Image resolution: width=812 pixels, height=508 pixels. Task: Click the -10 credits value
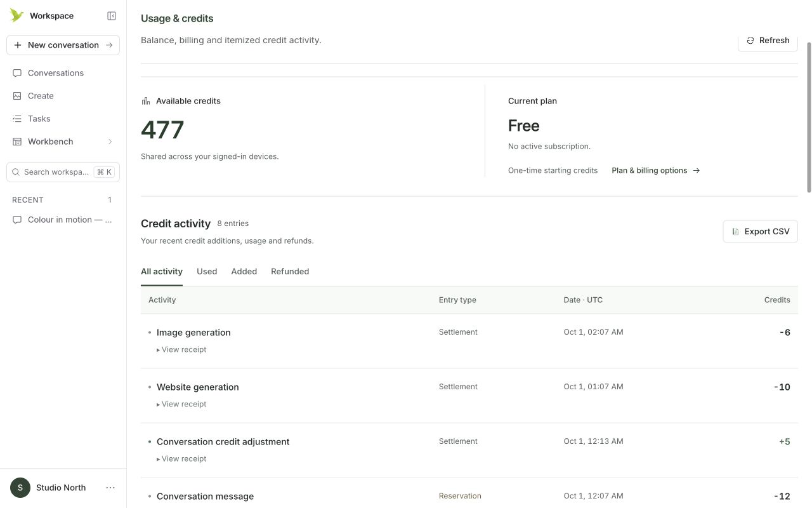(782, 387)
